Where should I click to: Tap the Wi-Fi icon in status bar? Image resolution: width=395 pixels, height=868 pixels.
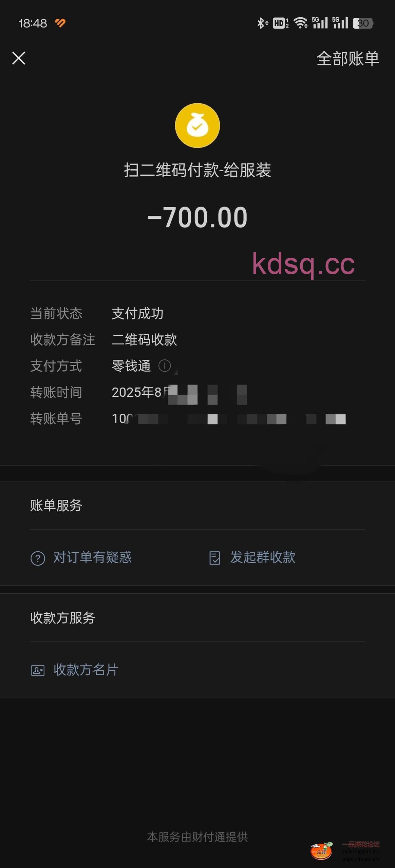300,23
